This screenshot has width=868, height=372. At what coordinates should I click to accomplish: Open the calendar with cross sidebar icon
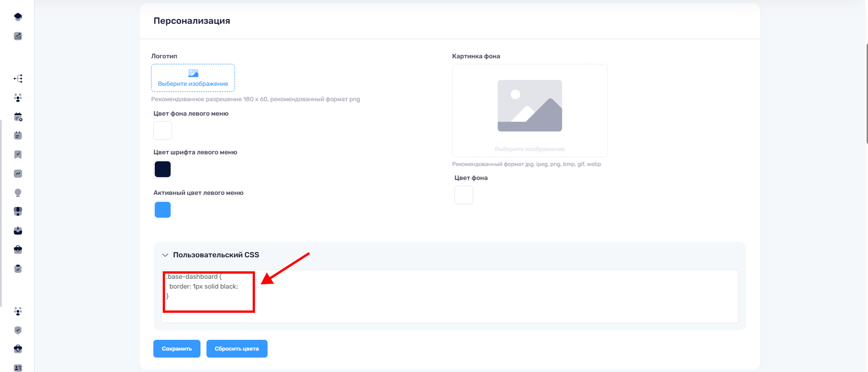18,117
